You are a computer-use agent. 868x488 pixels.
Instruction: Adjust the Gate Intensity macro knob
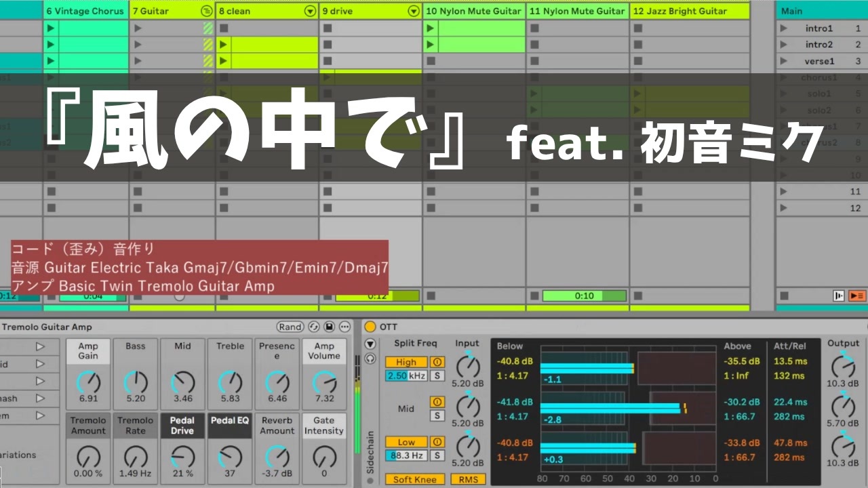(324, 457)
